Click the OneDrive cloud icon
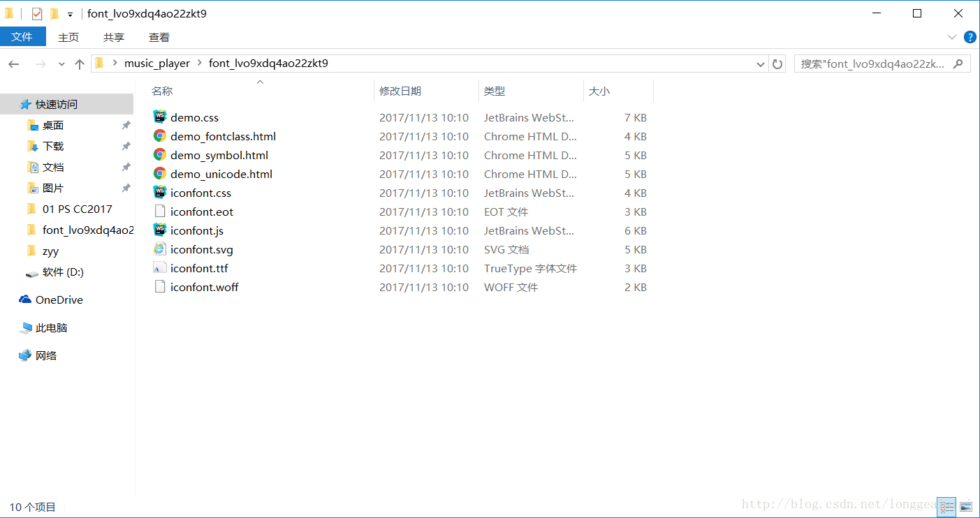The height and width of the screenshot is (518, 980). (x=25, y=299)
